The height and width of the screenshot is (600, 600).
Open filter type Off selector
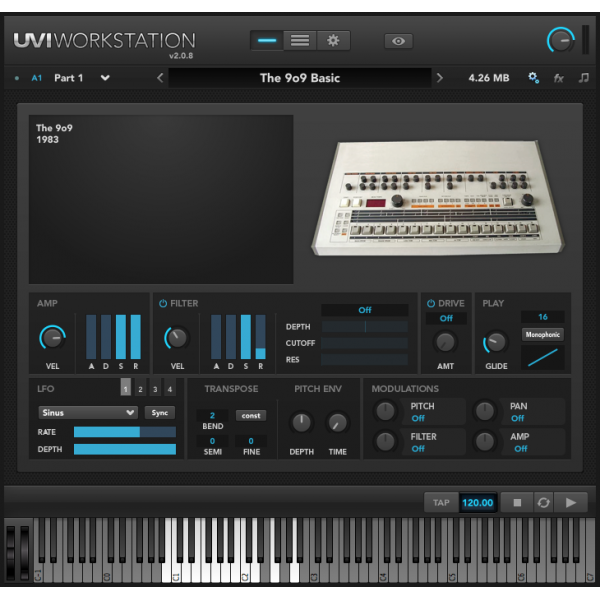point(365,310)
